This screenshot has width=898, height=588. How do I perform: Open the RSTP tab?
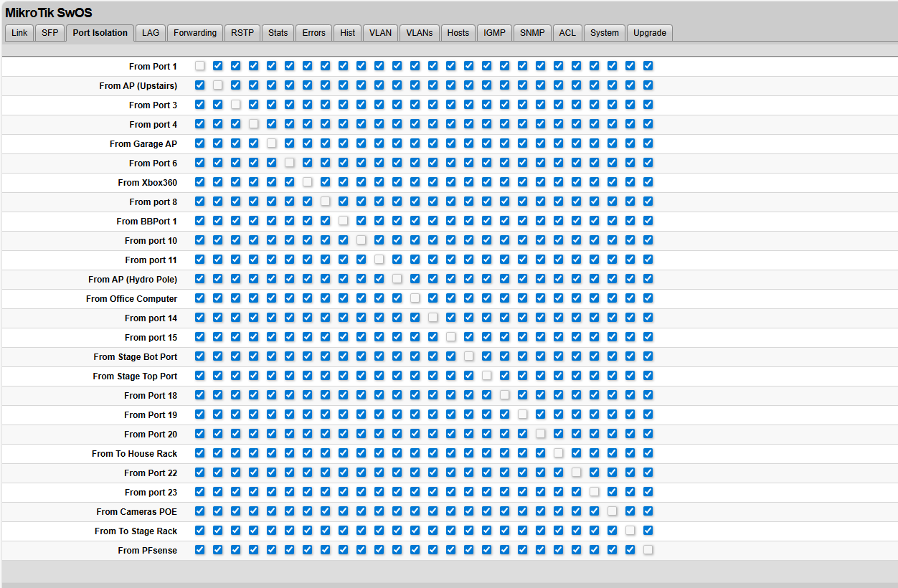(242, 33)
